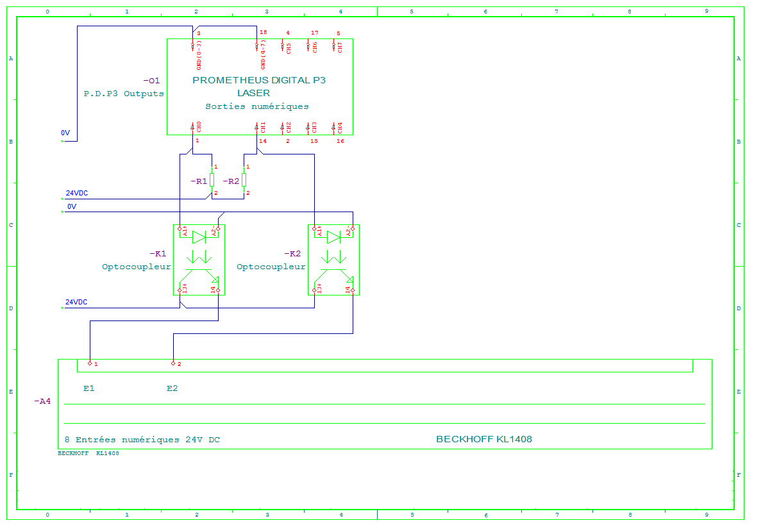Viewport: 763px width, 532px height.
Task: Click the 'Optocoupleur' label beside K1
Action: 136,267
